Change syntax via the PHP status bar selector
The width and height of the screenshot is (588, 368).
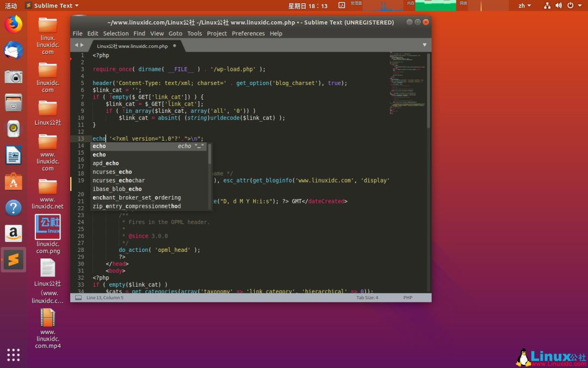click(408, 298)
